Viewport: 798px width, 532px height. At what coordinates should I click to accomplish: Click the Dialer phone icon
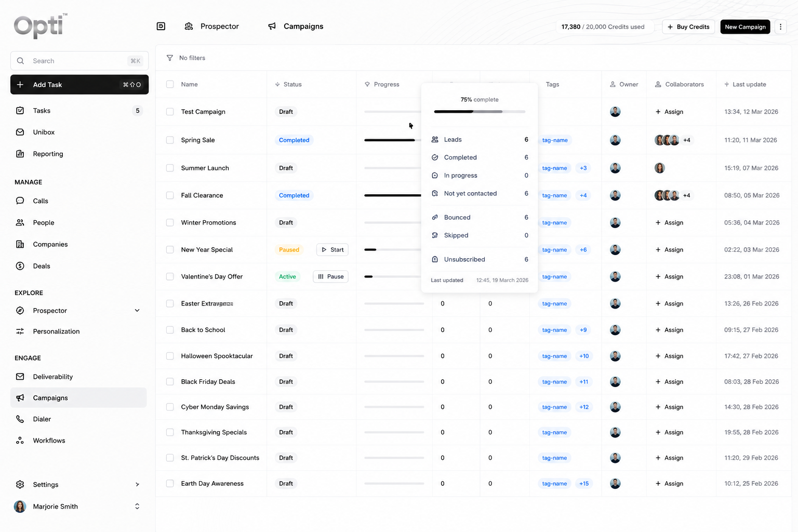tap(20, 419)
